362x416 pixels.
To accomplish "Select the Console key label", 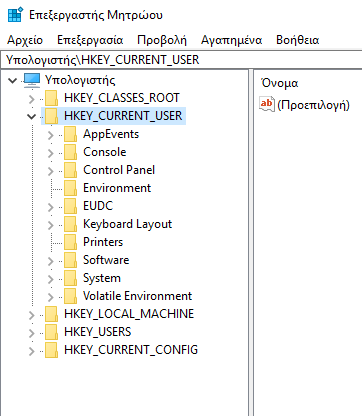I will click(105, 152).
